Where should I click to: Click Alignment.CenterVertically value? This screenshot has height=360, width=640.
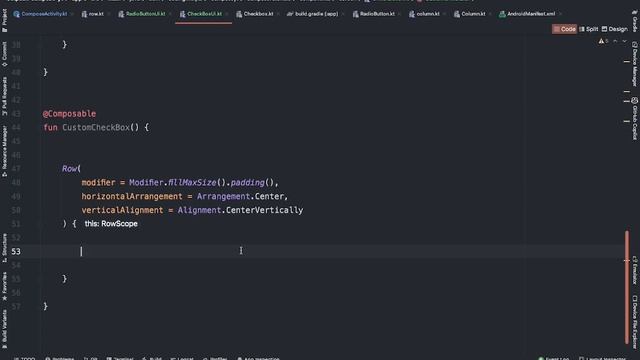click(x=240, y=210)
